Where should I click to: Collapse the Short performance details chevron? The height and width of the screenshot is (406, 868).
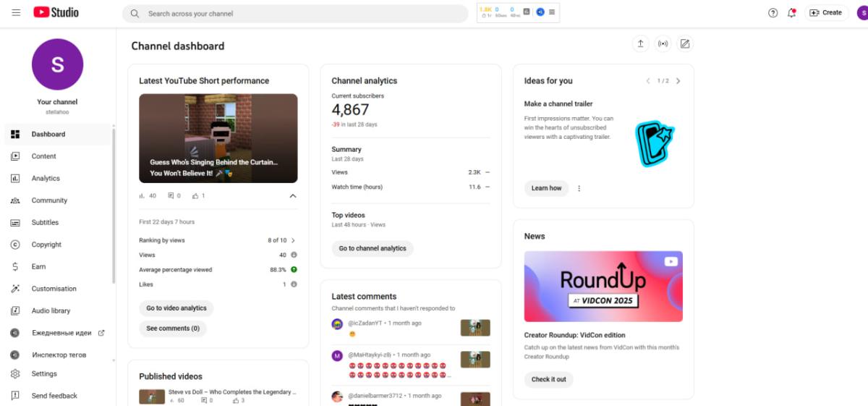292,195
